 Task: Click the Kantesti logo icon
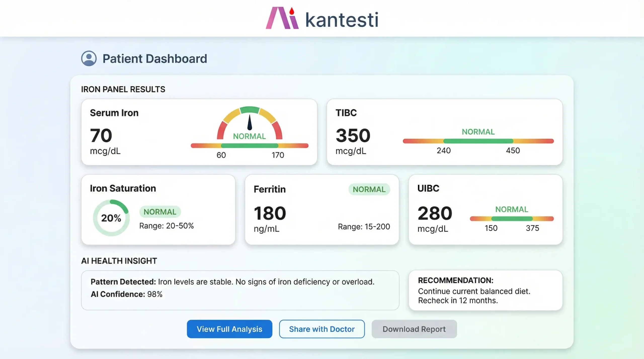click(x=282, y=18)
